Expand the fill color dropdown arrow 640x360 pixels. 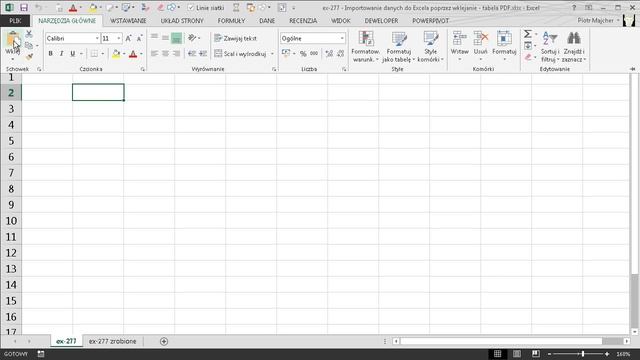124,54
